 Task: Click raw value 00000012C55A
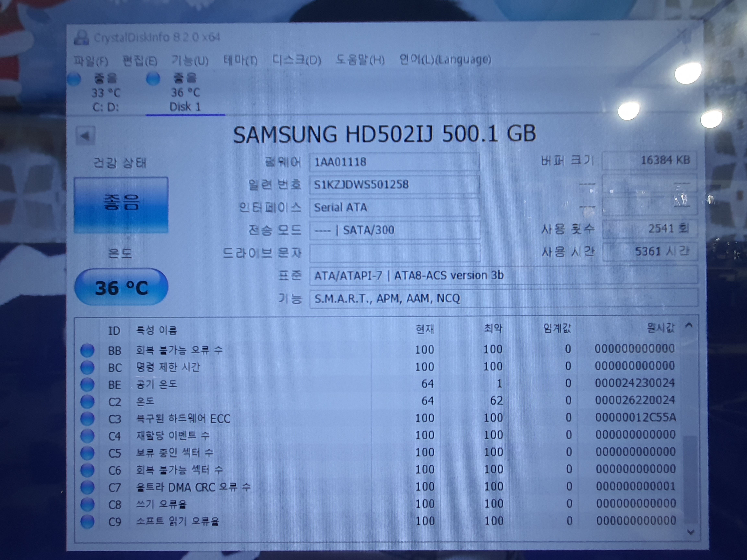pos(636,418)
